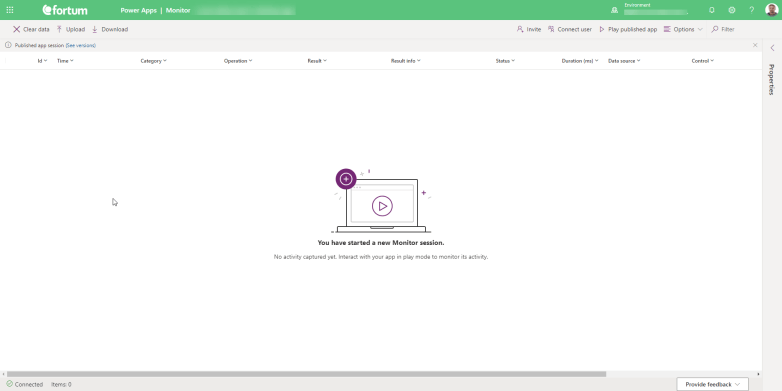Open the Status column header menu
Image resolution: width=782 pixels, height=391 pixels.
tap(505, 61)
